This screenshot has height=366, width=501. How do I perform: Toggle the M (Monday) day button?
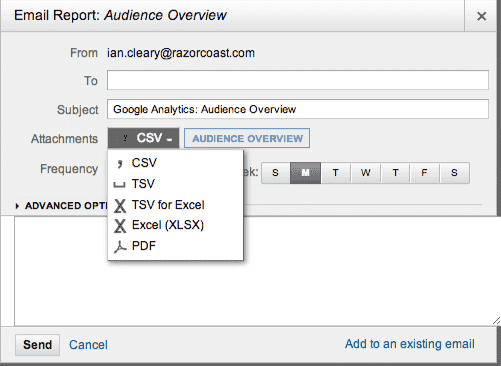305,173
